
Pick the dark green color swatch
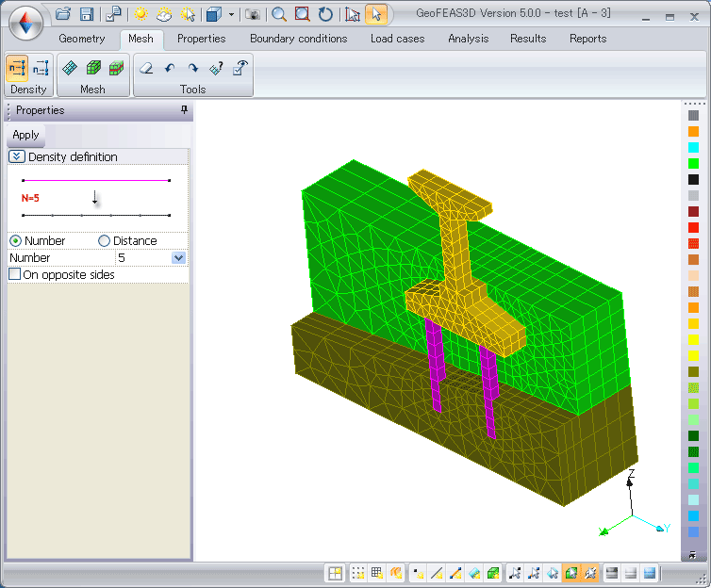(693, 435)
